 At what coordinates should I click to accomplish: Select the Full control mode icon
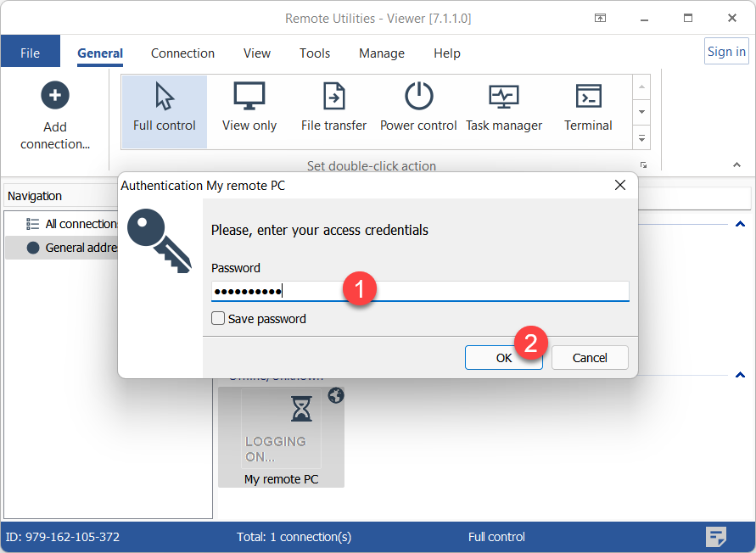pos(165,97)
